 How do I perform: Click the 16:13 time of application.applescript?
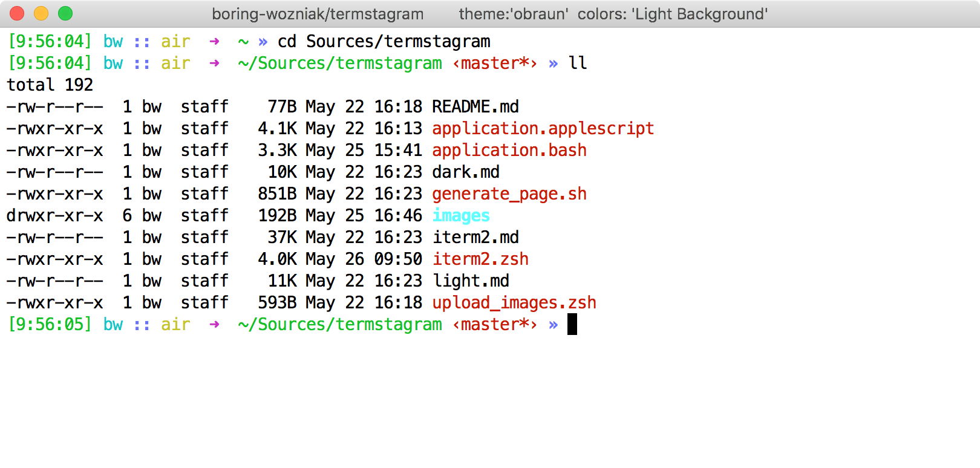(398, 128)
